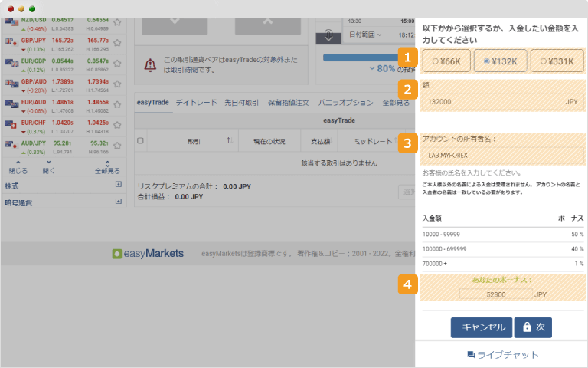Open the ライブチャット link
Viewport: 588px width, 368px height.
point(503,354)
